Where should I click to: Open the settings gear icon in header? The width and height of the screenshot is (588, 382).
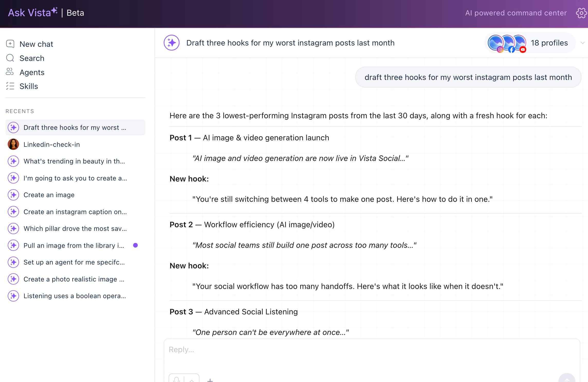pyautogui.click(x=581, y=13)
